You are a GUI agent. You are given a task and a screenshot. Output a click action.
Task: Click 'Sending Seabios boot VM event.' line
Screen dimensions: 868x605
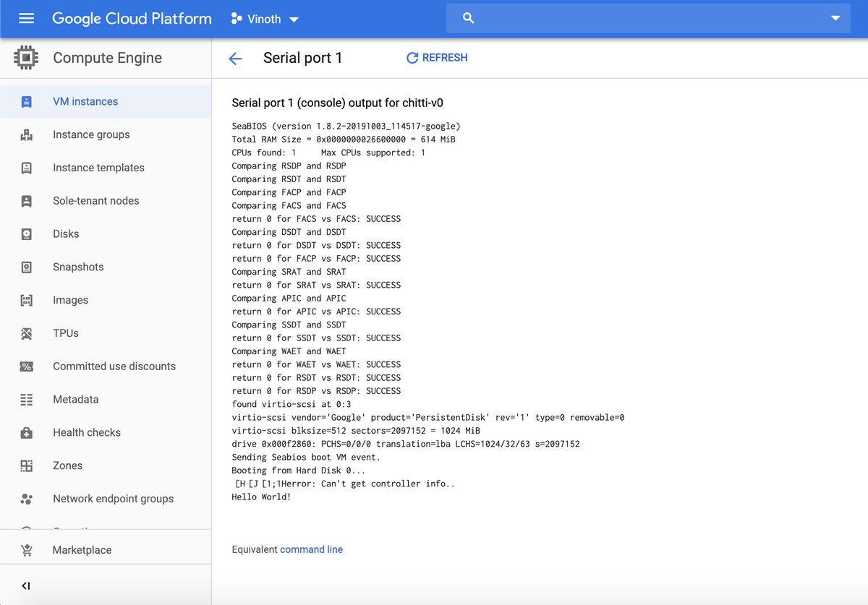[x=306, y=458]
